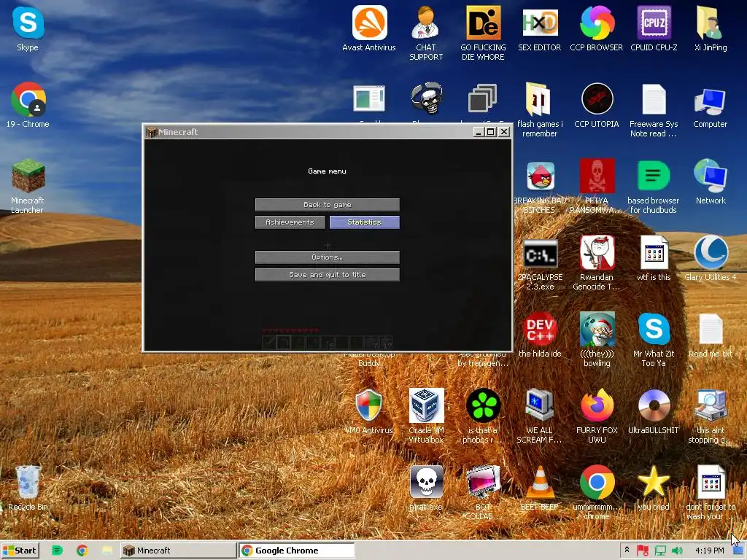The image size is (747, 560).
Task: Open the Skype desktop icon
Action: pos(28,28)
